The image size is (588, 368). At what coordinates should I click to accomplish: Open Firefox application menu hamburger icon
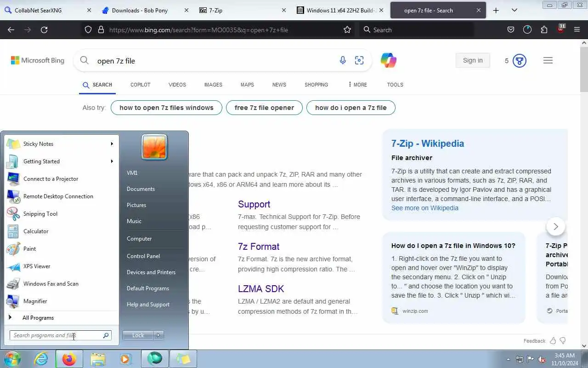click(x=577, y=30)
